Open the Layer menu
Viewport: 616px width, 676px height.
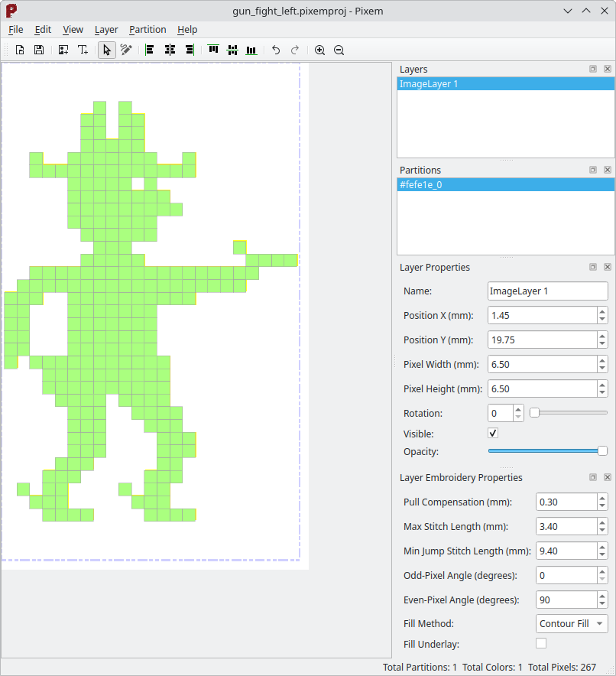(x=106, y=29)
